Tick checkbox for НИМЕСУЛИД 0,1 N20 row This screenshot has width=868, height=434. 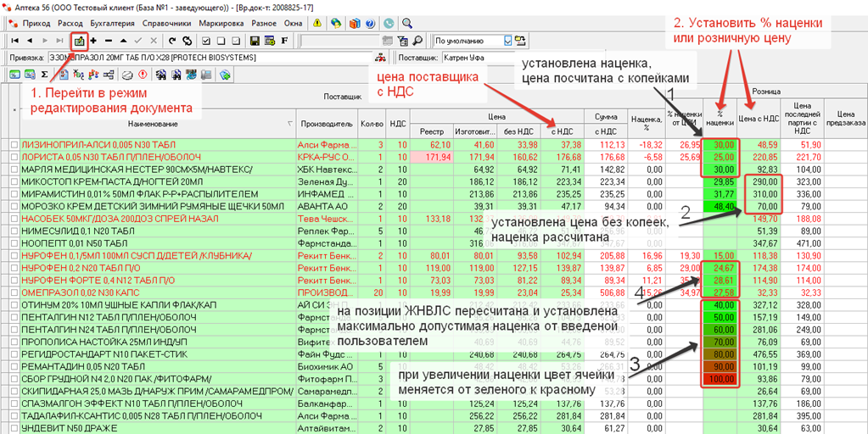(14, 231)
